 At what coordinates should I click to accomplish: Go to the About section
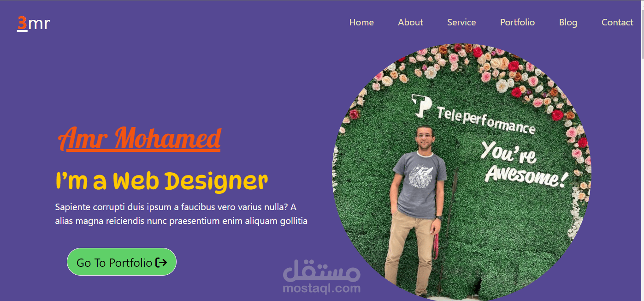coord(410,22)
